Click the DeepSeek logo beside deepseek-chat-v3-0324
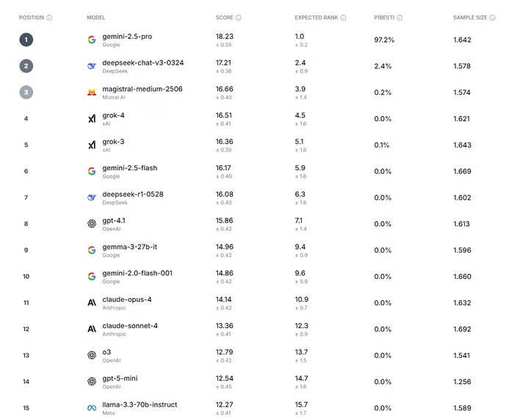This screenshot has width=514, height=420. pos(92,66)
